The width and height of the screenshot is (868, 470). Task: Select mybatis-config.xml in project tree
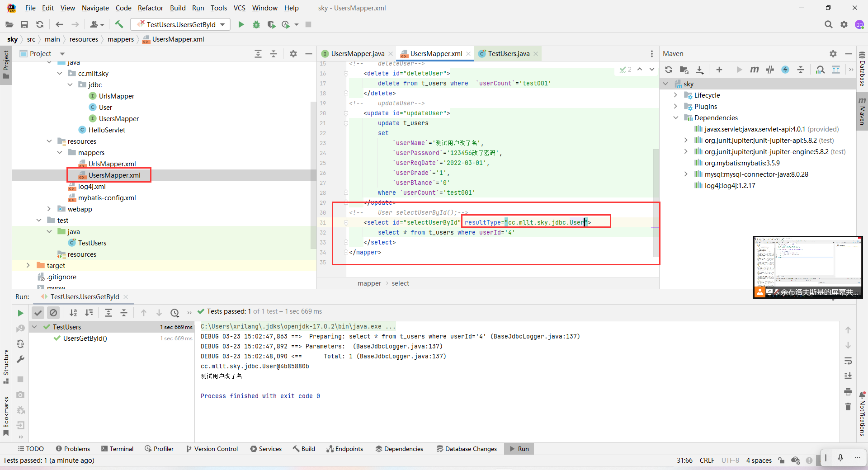tap(107, 197)
